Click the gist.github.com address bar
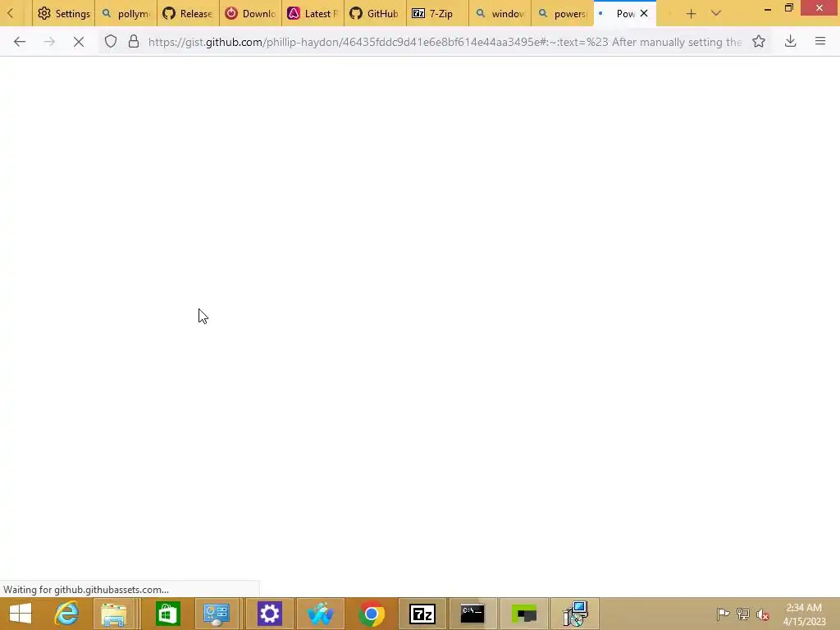 pos(445,42)
